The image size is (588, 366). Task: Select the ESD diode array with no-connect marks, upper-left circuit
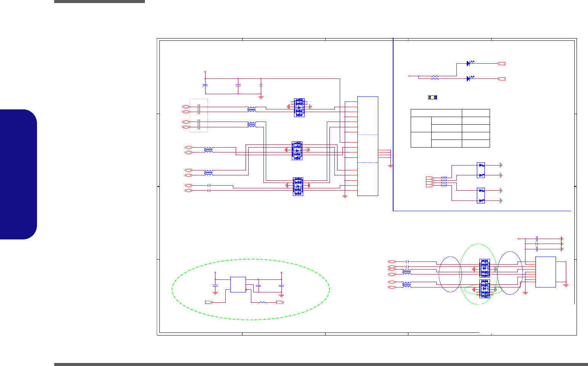tap(299, 108)
